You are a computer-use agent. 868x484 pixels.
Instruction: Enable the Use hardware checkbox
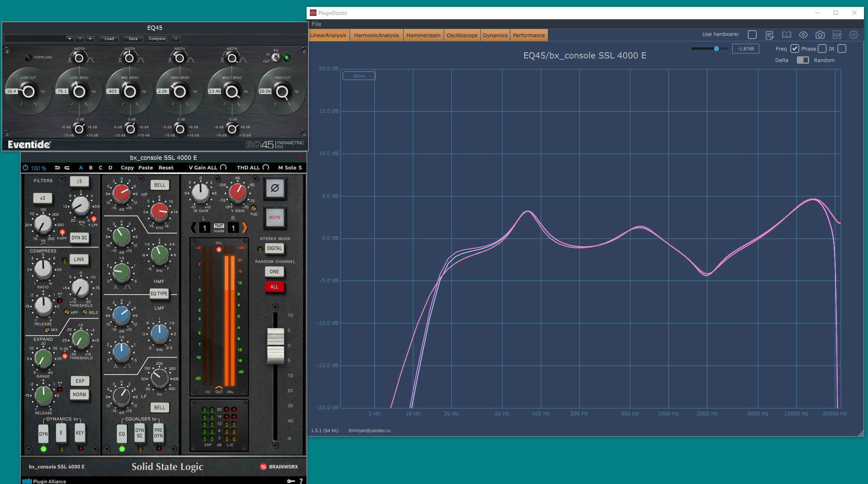752,35
